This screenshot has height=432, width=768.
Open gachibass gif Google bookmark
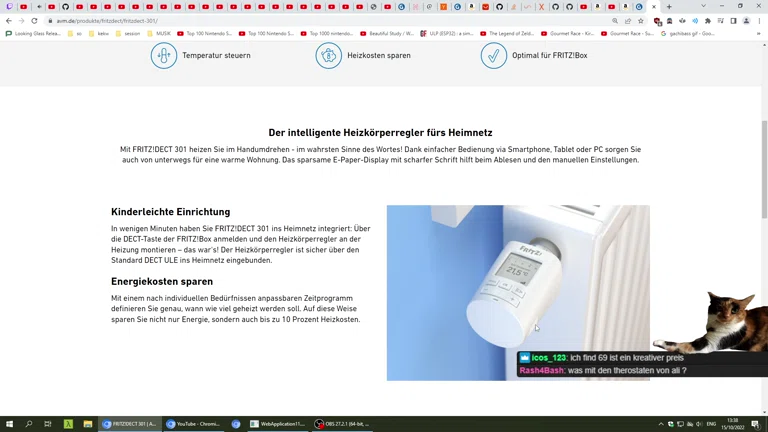pos(688,34)
